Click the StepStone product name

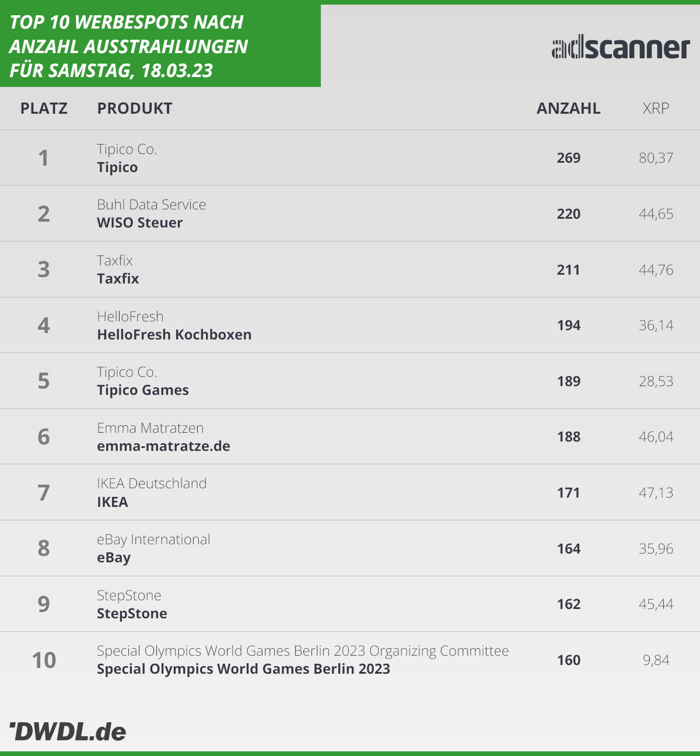point(132,614)
